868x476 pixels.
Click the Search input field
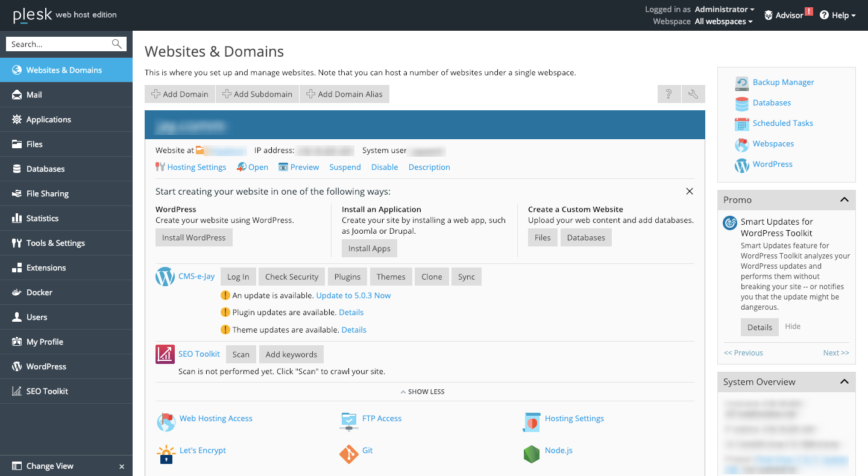tap(58, 44)
